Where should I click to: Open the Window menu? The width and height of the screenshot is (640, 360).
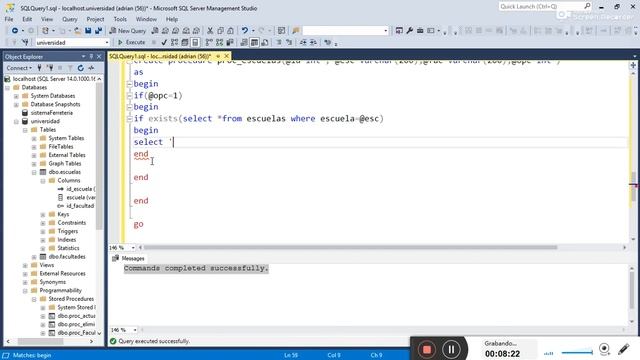click(x=146, y=19)
